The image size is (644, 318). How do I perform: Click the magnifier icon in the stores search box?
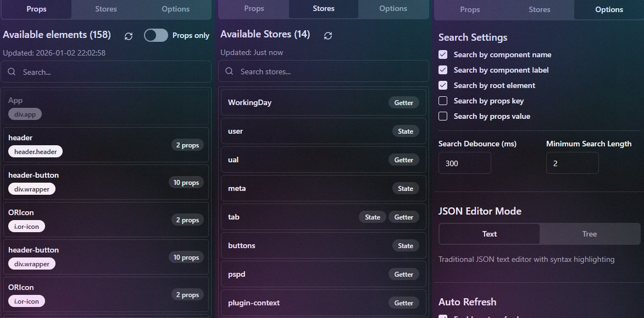pos(229,71)
